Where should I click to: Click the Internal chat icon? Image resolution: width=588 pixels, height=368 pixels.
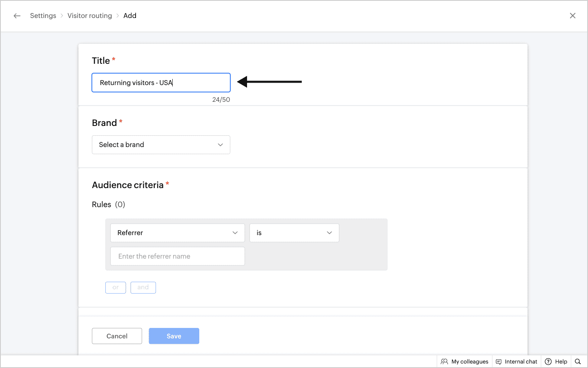(x=499, y=361)
